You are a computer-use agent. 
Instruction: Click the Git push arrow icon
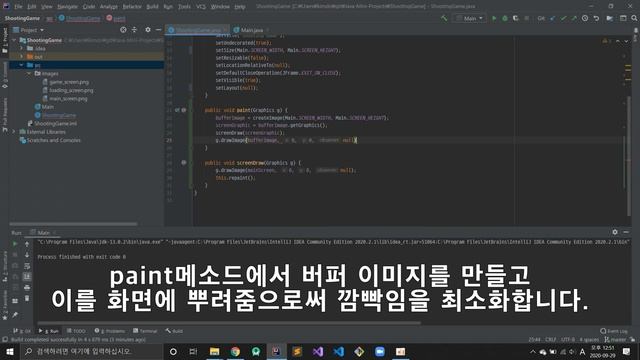coord(574,18)
